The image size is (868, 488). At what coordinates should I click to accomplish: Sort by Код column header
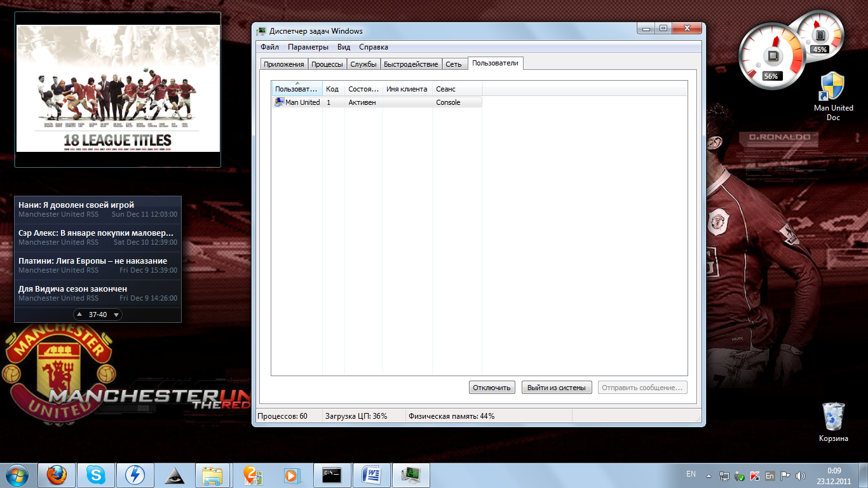(x=334, y=89)
